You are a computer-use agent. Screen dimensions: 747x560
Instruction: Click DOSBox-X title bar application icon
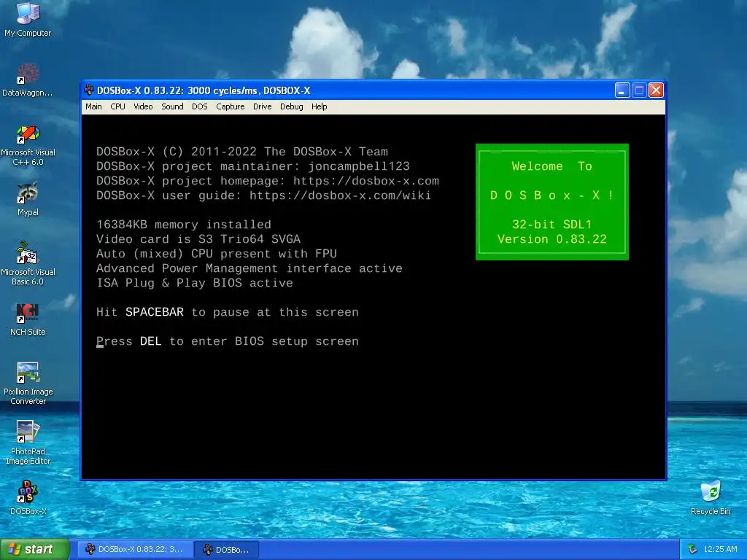coord(89,90)
